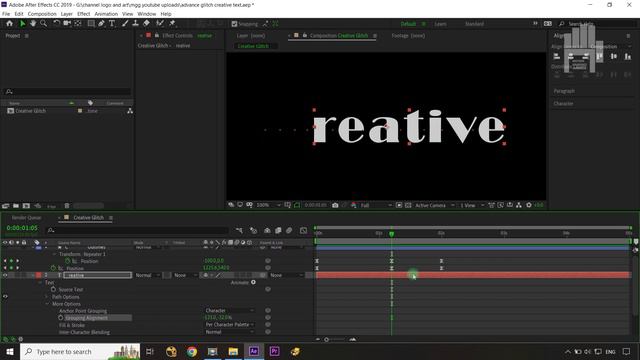The width and height of the screenshot is (640, 360).
Task: Open the Per Character Palette dropdown
Action: point(230,325)
